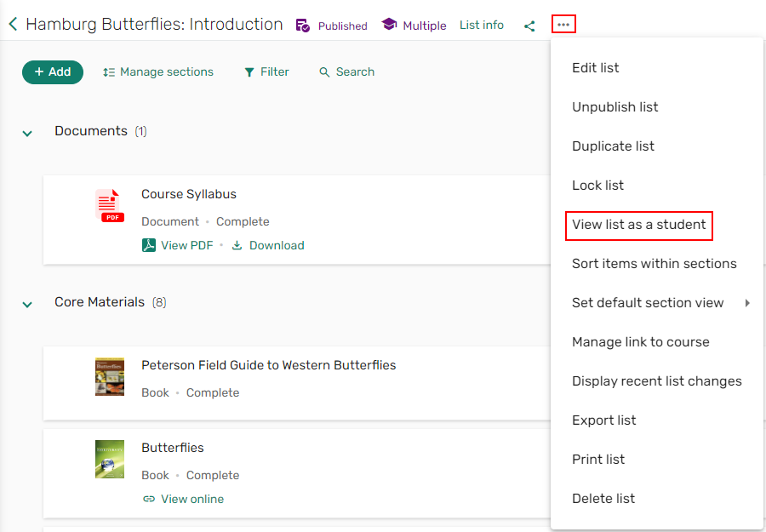Click the Multiple courses label
The image size is (766, 532).
(425, 26)
